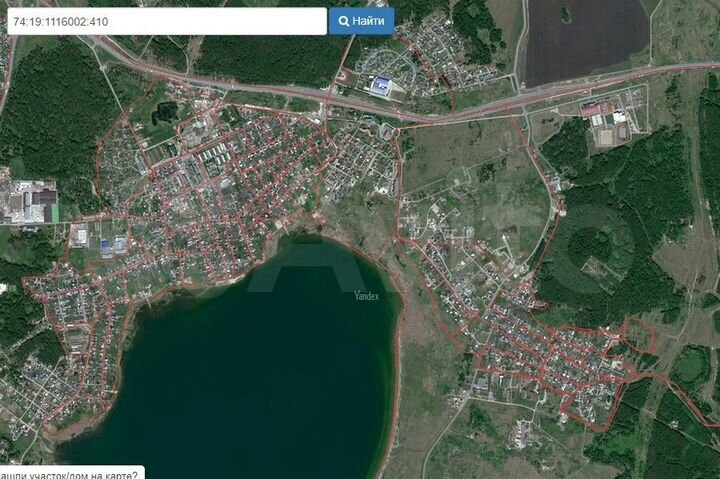This screenshot has height=479, width=720.
Task: Click the Yandex watermark on the map
Action: [368, 295]
